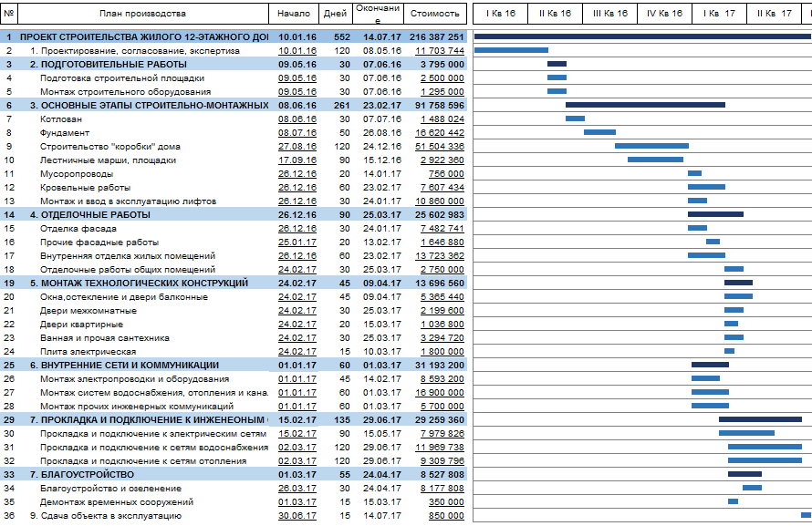The height and width of the screenshot is (526, 812).
Task: Select the 'IV Кв 16' timeline header
Action: 665,14
